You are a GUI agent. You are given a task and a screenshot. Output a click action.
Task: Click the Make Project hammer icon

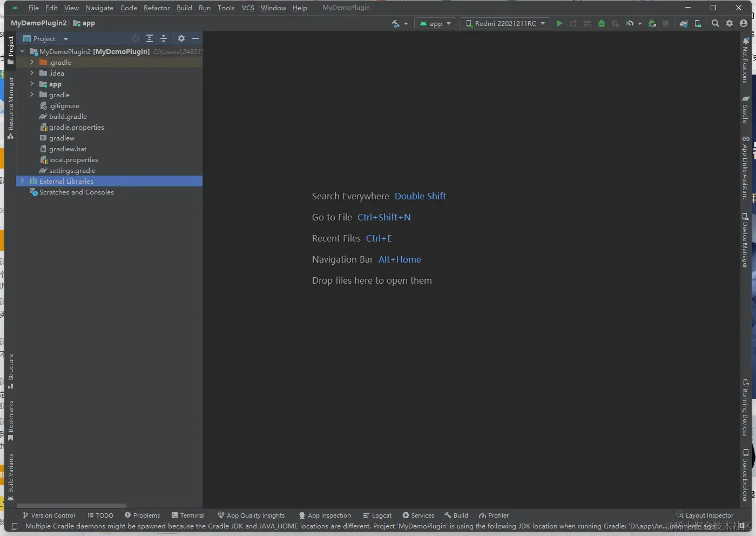click(396, 23)
